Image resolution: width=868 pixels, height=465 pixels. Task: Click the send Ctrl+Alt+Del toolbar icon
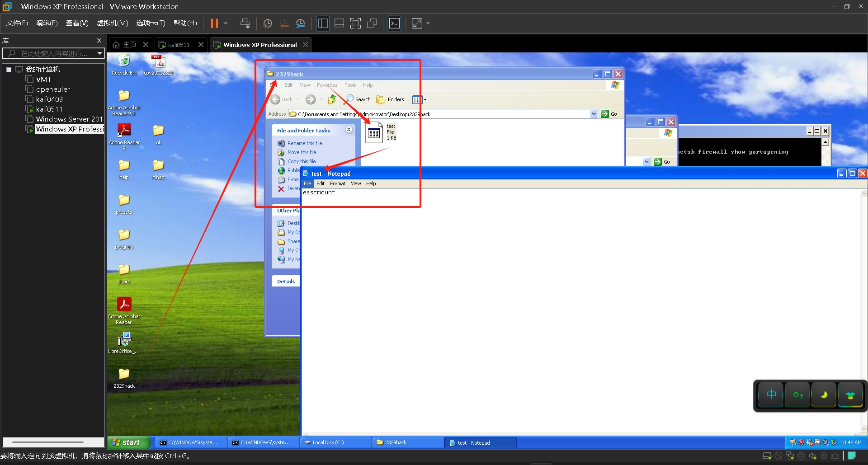coord(245,23)
